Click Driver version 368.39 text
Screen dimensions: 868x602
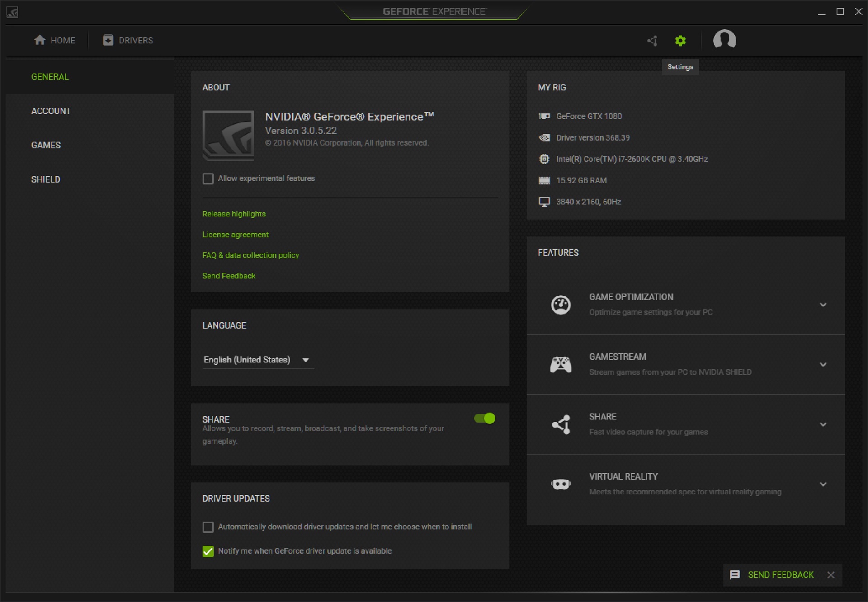point(593,137)
